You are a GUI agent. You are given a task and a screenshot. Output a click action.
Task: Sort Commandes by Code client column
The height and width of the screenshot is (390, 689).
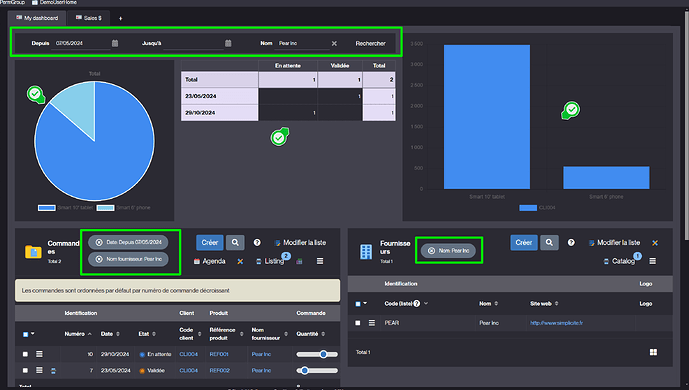(190, 334)
